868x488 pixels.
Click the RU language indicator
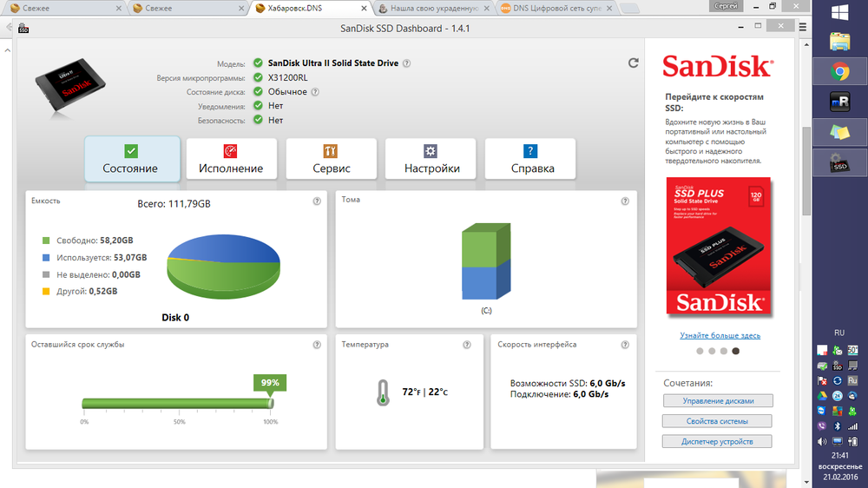[x=839, y=333]
